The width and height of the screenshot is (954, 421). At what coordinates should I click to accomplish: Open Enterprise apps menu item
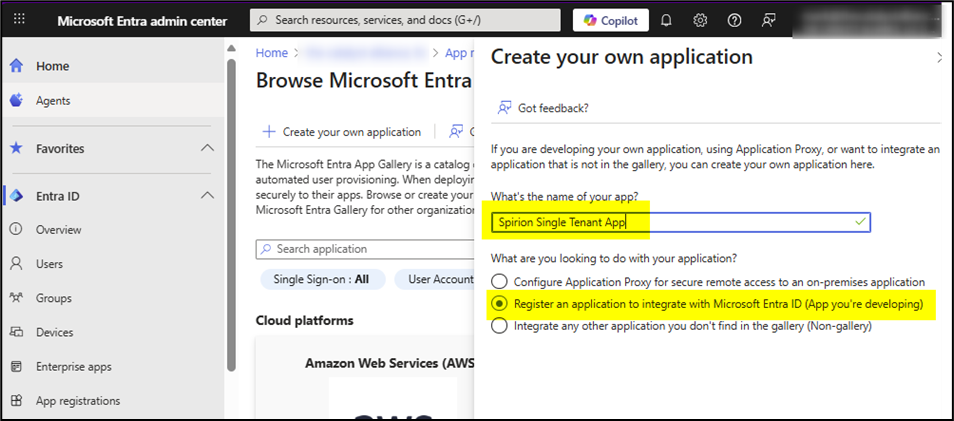click(x=73, y=367)
